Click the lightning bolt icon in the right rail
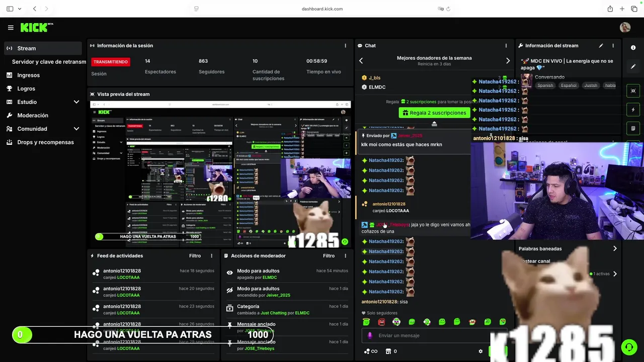 coord(633,110)
